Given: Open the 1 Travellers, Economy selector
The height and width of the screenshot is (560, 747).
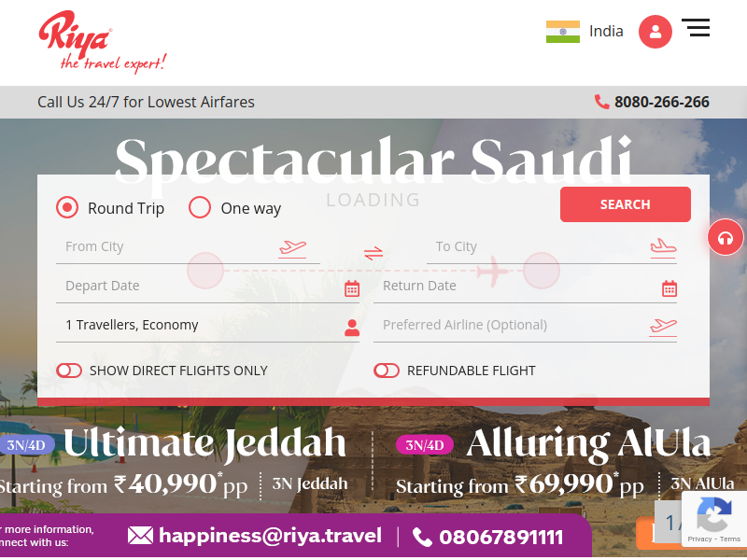Looking at the screenshot, I should 207,325.
